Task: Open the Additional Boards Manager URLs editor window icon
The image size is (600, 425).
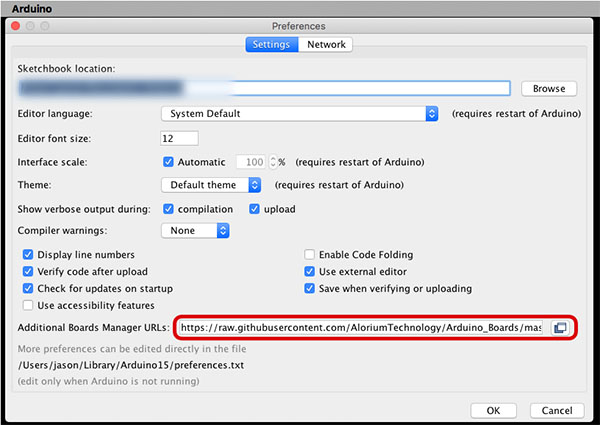Action: click(560, 328)
